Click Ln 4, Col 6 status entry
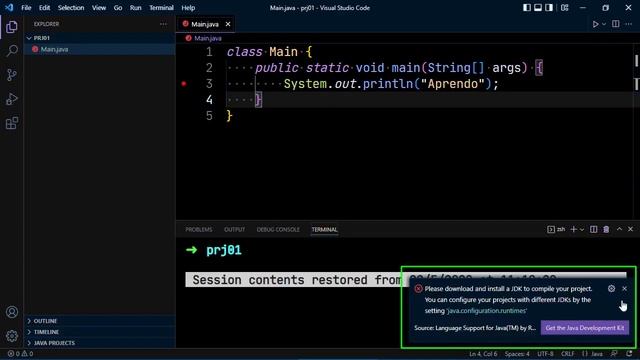640x360 pixels. tap(483, 354)
